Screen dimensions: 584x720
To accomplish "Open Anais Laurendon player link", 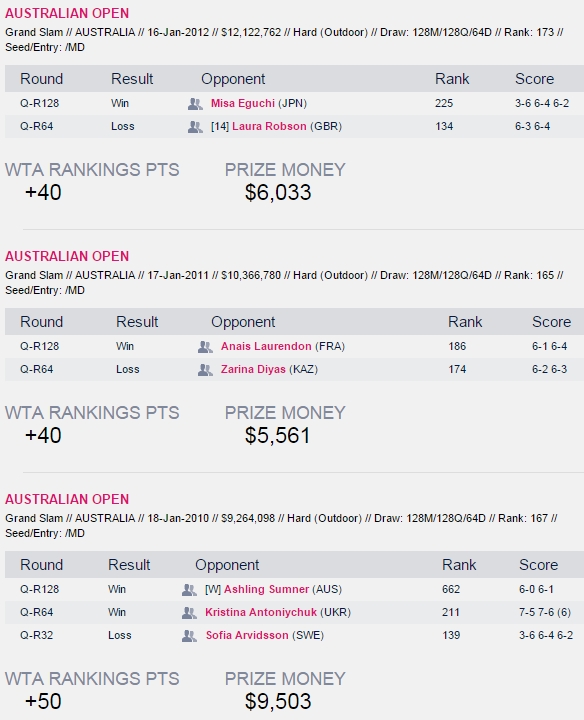I will [x=266, y=346].
